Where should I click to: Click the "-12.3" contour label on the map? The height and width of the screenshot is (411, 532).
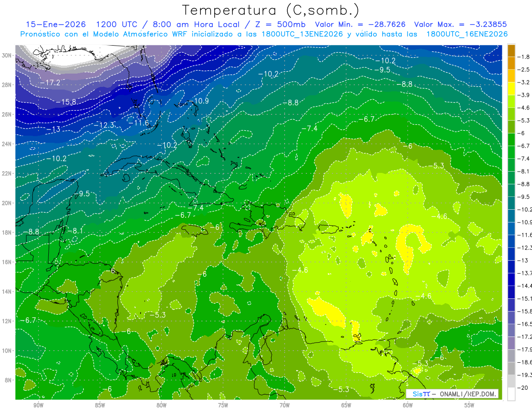(105, 125)
